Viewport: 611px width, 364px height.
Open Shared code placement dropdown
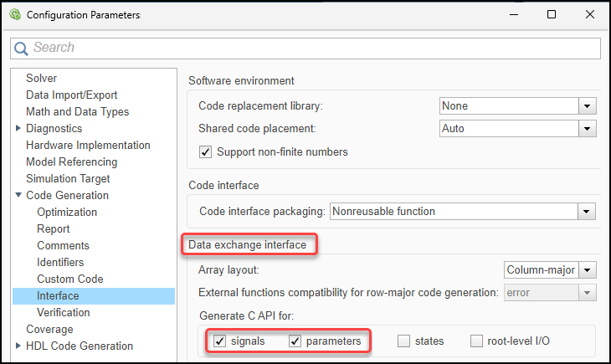tap(588, 129)
